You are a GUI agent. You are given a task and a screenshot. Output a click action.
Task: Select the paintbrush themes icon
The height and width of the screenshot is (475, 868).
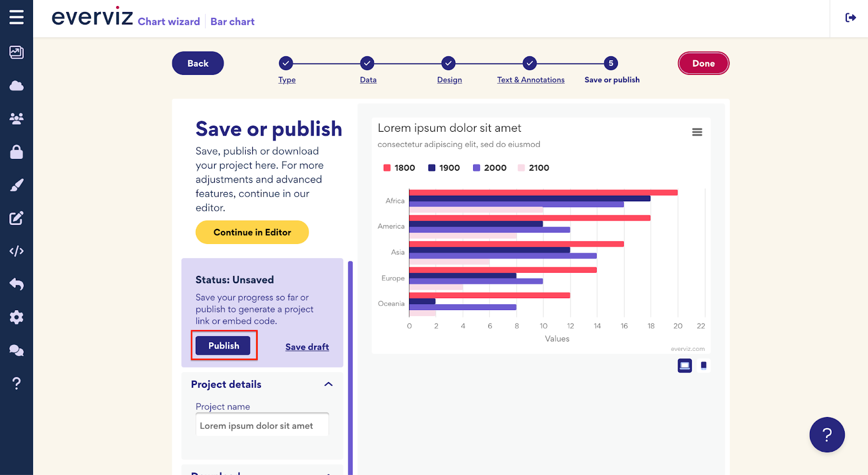[16, 185]
